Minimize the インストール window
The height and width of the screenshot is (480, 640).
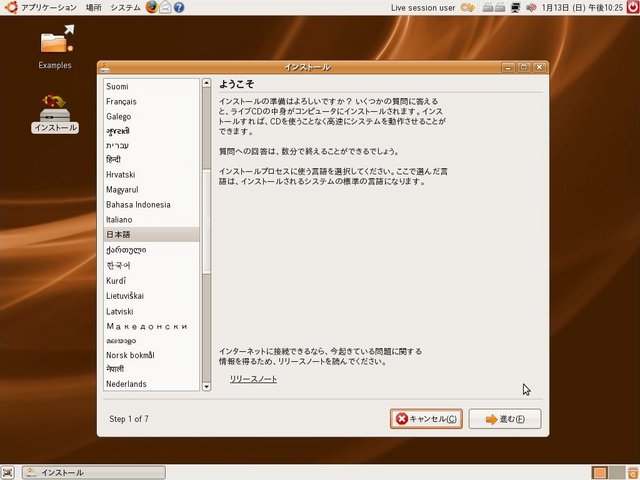[x=508, y=67]
